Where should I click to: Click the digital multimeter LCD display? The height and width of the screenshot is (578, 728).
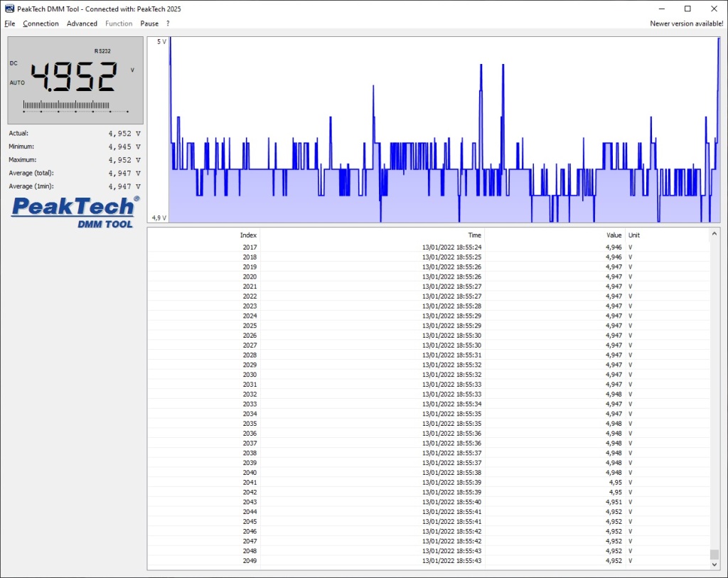[x=75, y=80]
